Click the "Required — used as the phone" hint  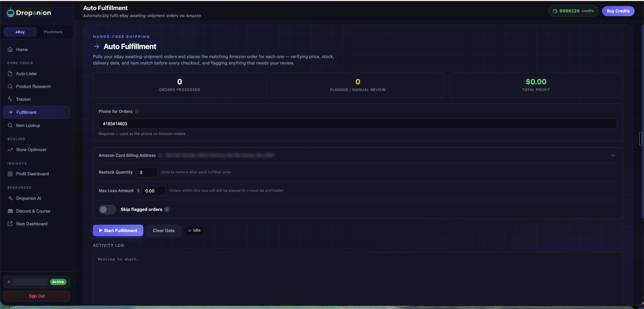142,134
